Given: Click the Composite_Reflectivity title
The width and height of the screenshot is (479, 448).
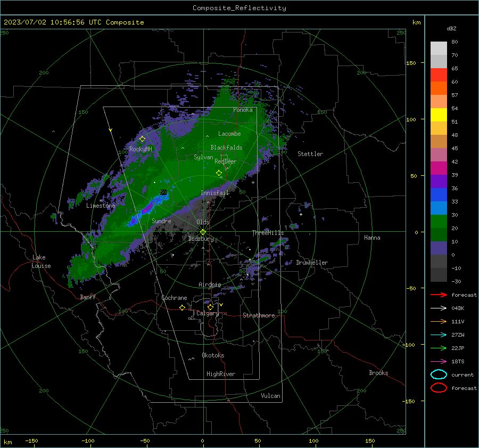Looking at the screenshot, I should pyautogui.click(x=240, y=8).
